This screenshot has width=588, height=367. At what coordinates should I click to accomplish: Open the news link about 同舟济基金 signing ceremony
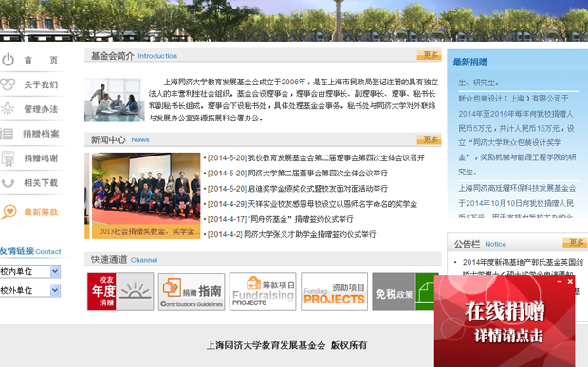[x=280, y=219]
